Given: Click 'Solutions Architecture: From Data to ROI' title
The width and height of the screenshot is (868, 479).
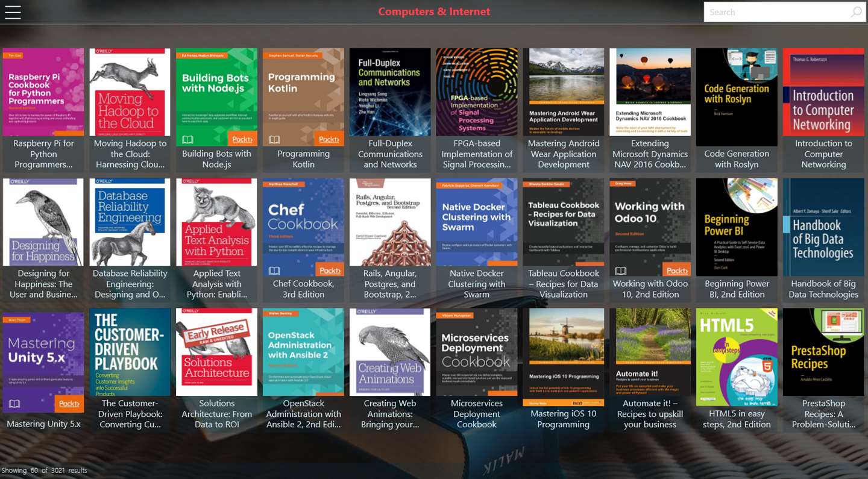Looking at the screenshot, I should 217,415.
